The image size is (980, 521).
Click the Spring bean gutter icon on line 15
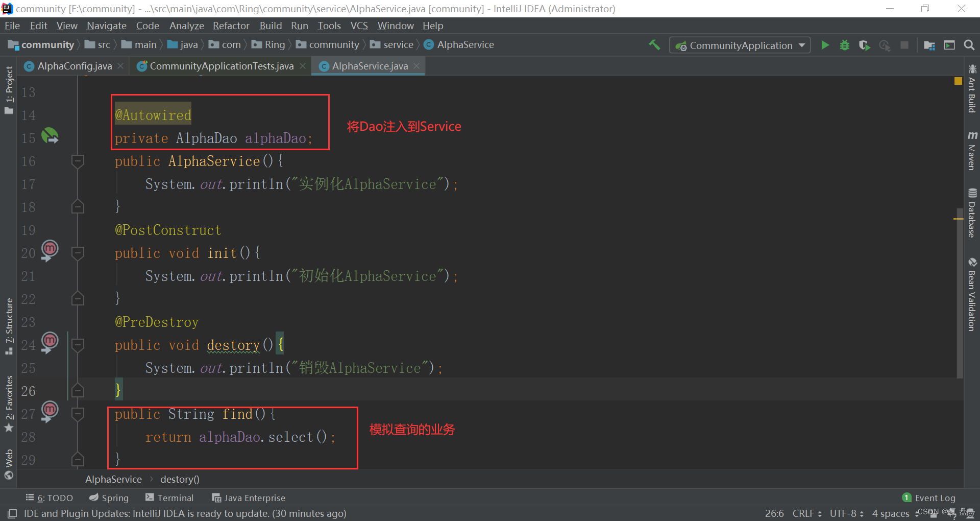(50, 135)
